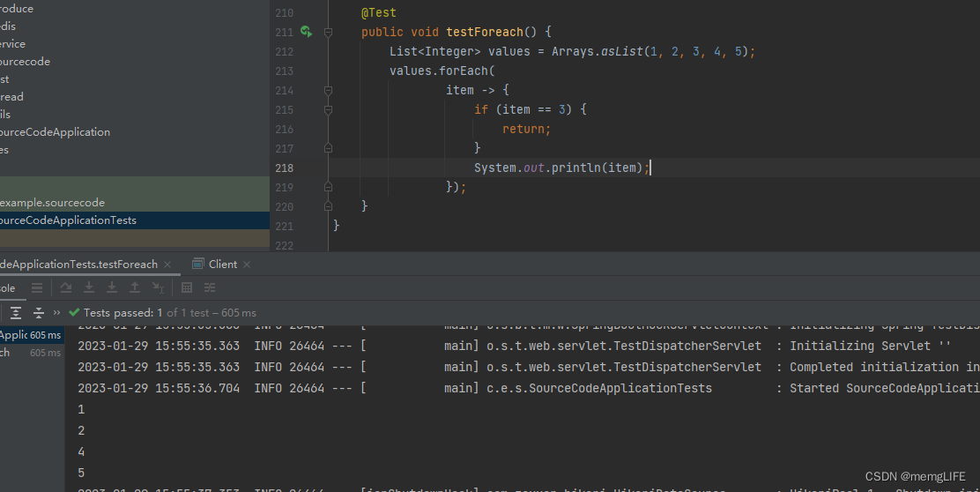Click the Step Over debugger icon
Viewport: 980px width, 492px height.
click(65, 287)
